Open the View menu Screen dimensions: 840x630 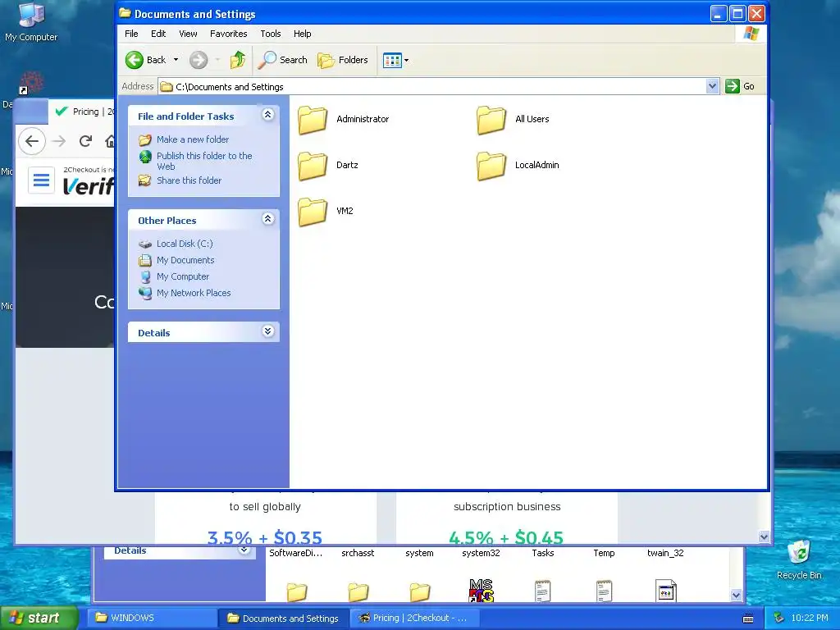(188, 34)
